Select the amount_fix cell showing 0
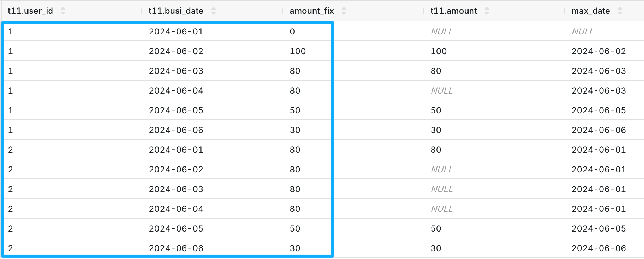 [x=292, y=32]
